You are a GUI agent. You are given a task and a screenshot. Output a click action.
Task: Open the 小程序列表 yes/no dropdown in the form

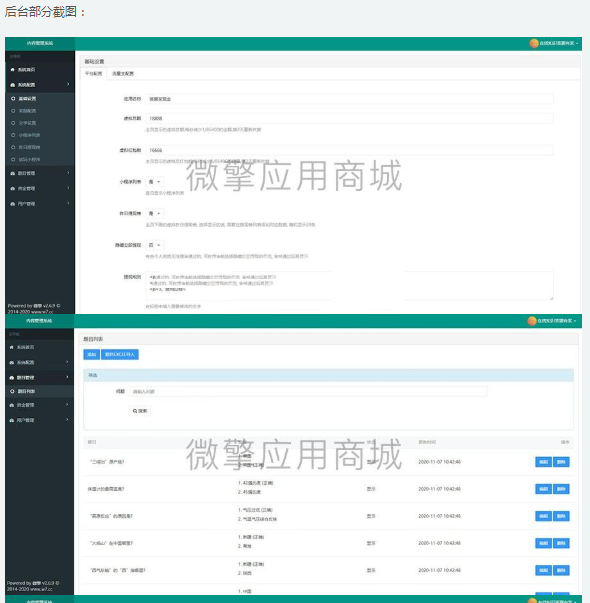(x=155, y=182)
